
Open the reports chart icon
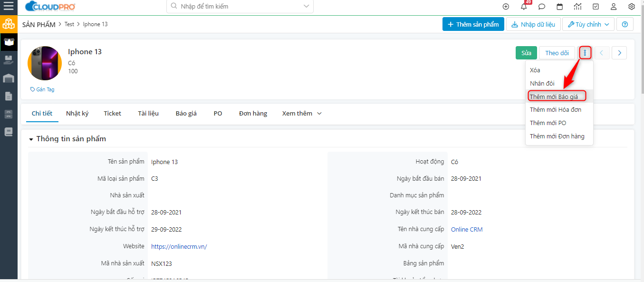click(577, 7)
